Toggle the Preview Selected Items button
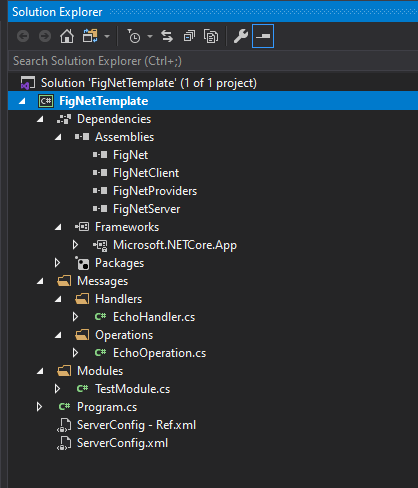Screen dimensions: 418x488 (263, 36)
